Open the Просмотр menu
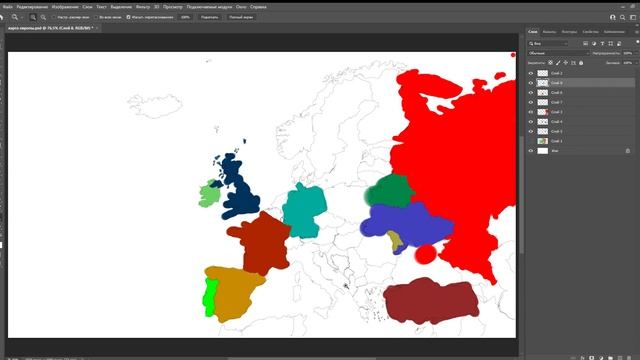 [x=173, y=7]
